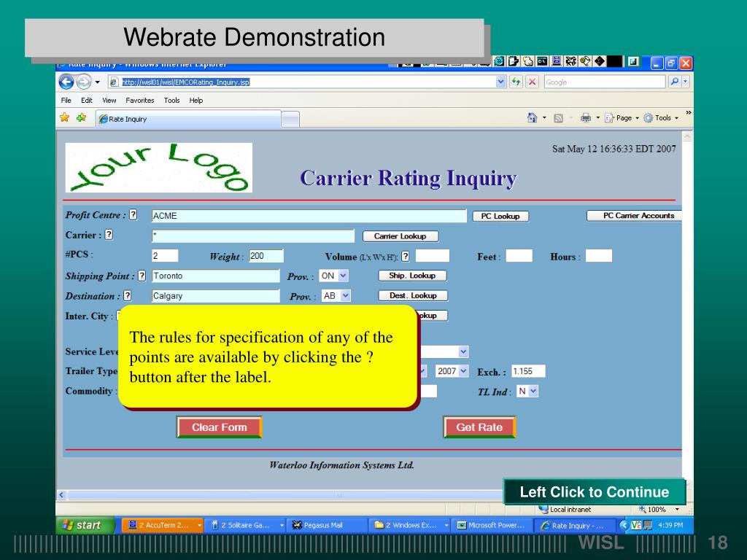
Task: Click the ? help icon beside Destination
Action: [x=128, y=295]
